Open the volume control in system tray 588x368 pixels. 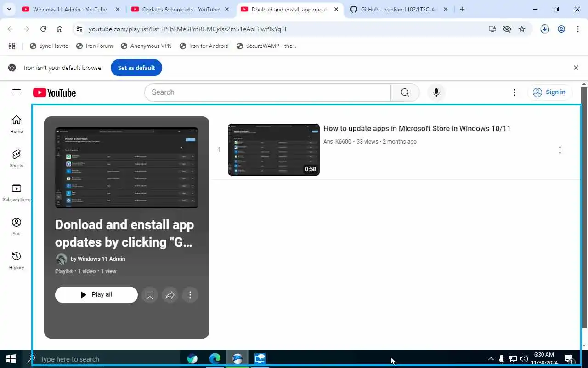[x=524, y=359]
